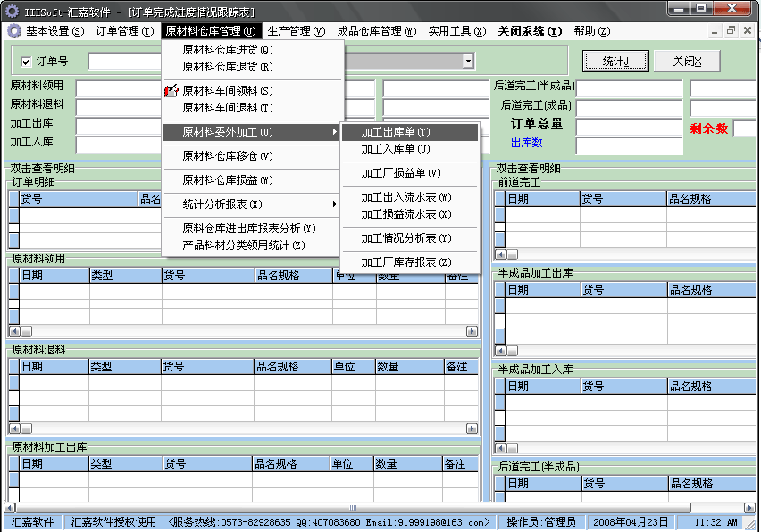Click 日期 column header in 后道完工(半成品) grid
The width and height of the screenshot is (761, 532).
[542, 483]
